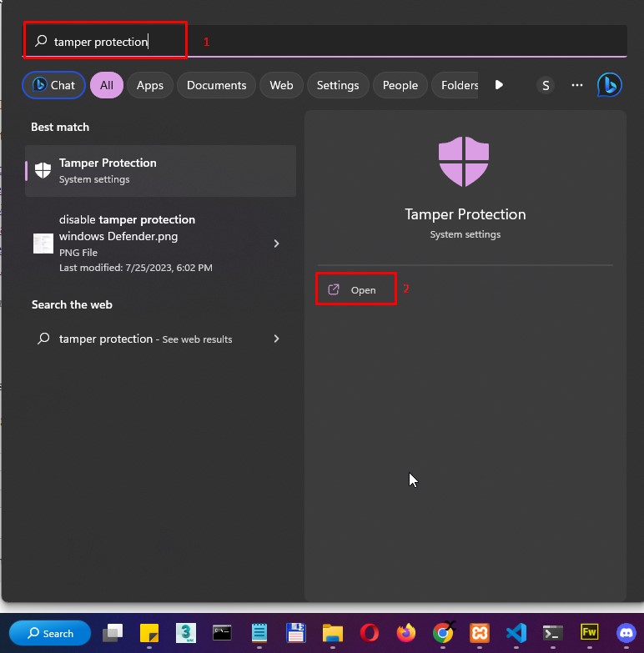Screen dimensions: 644x653
Task: Show more filters with the arrow button
Action: coord(499,85)
